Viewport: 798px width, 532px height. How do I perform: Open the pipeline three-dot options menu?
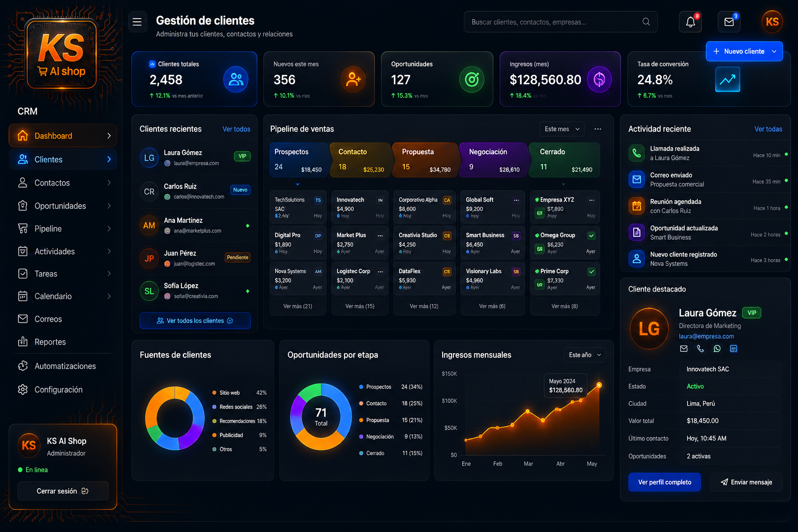pyautogui.click(x=598, y=129)
